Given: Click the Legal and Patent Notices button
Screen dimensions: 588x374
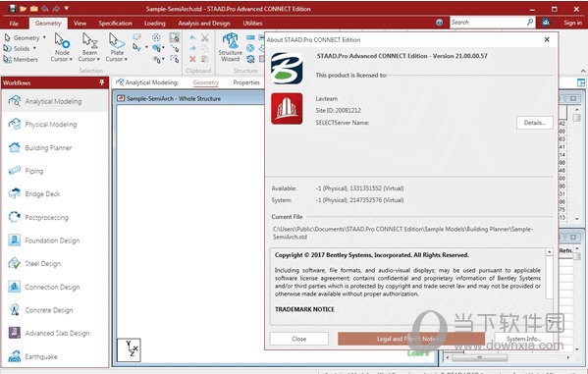Looking at the screenshot, I should click(411, 339).
